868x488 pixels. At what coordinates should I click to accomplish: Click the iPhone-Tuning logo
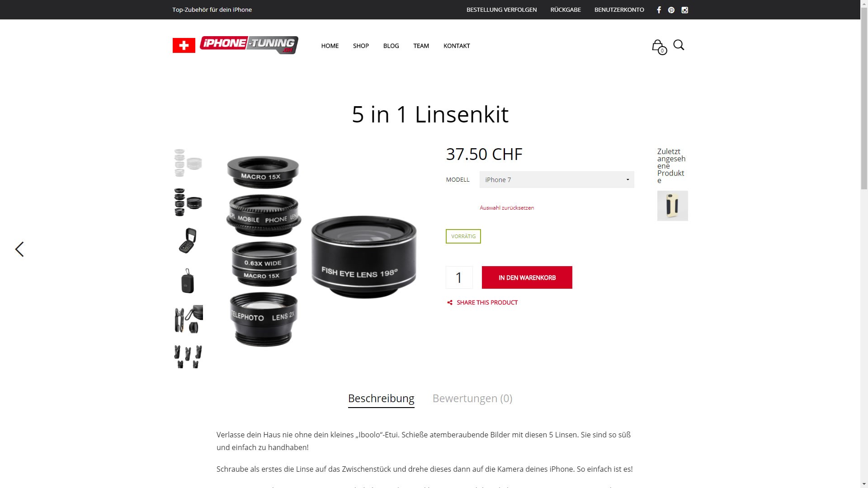235,45
